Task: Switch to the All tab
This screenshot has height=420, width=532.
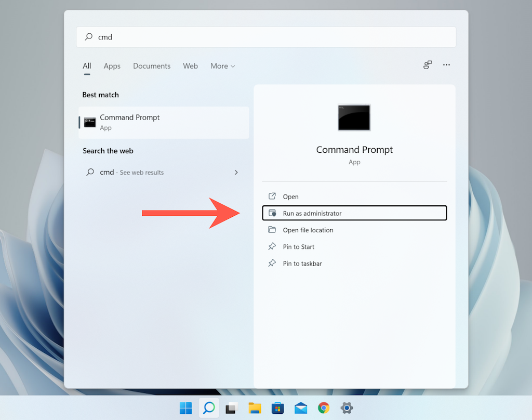Action: pyautogui.click(x=87, y=66)
